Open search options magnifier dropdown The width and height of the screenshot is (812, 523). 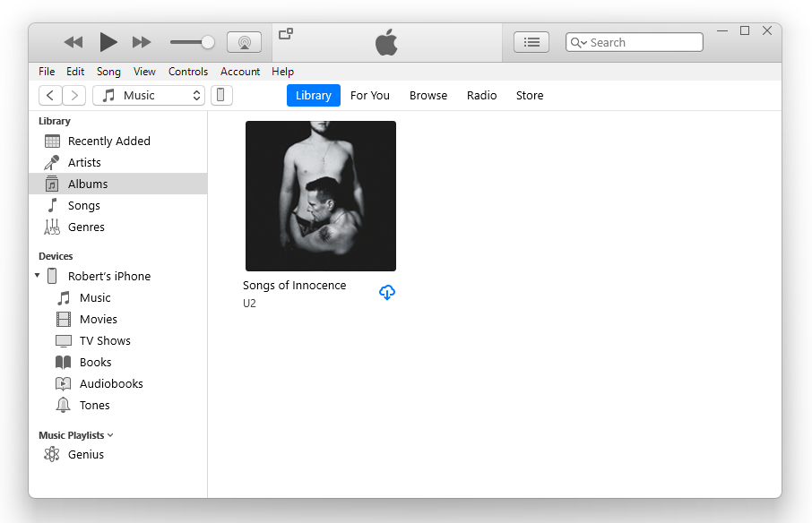tap(578, 42)
